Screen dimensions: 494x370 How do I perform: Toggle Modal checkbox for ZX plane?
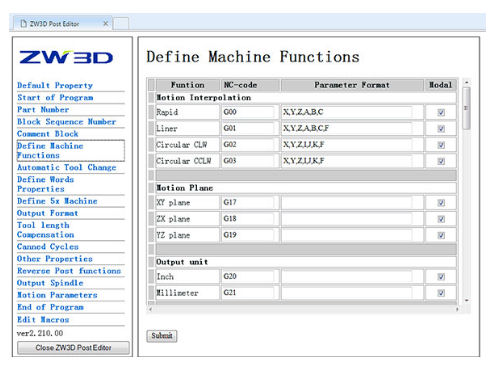(441, 219)
